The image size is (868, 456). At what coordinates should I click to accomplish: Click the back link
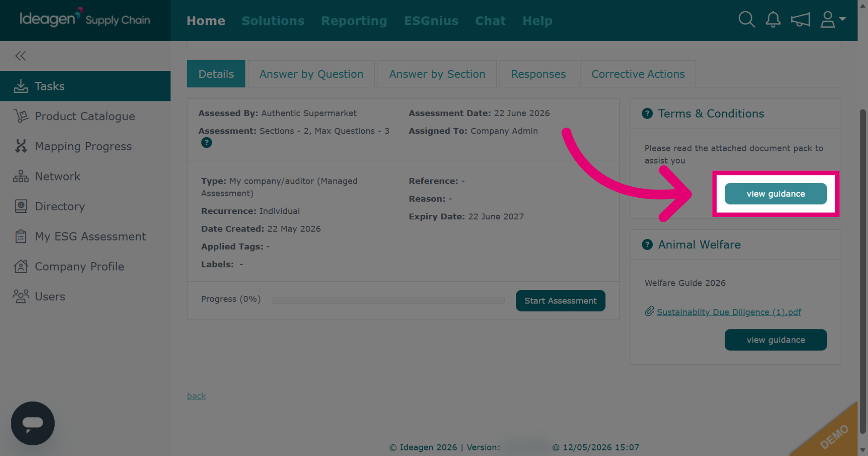[x=196, y=396]
